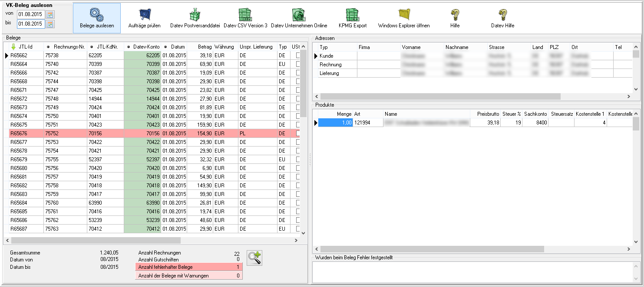
Task: Tick USt checkbox for row R65687
Action: [298, 229]
